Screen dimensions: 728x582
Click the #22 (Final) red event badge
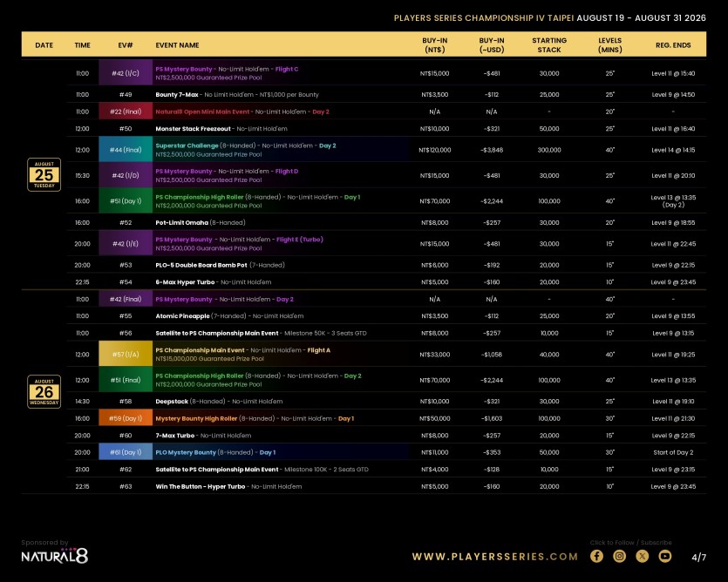click(x=126, y=112)
